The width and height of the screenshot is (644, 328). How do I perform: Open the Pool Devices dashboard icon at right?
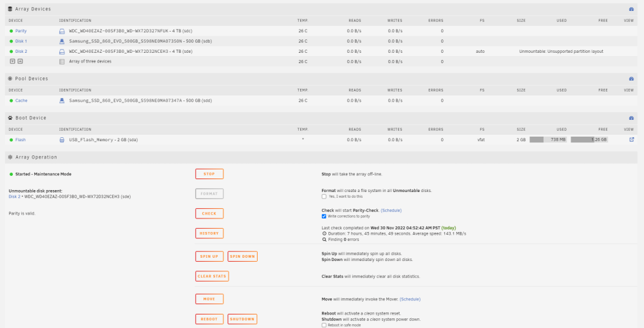(x=631, y=79)
